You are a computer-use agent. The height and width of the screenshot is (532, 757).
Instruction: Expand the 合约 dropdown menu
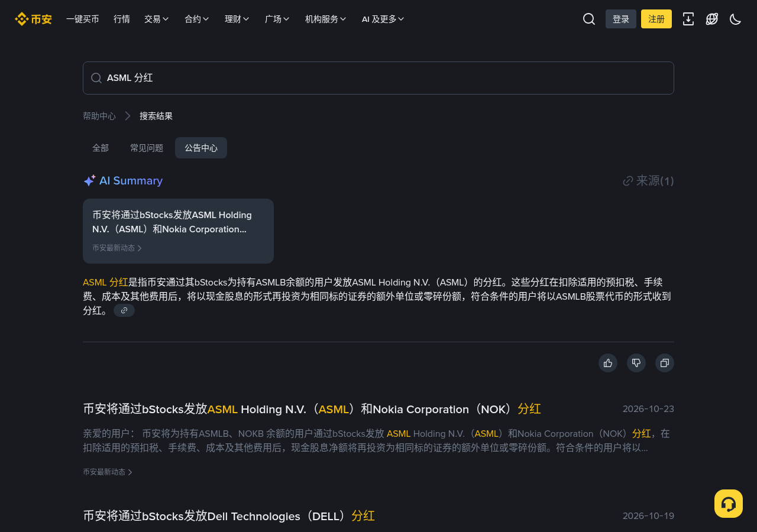(197, 19)
